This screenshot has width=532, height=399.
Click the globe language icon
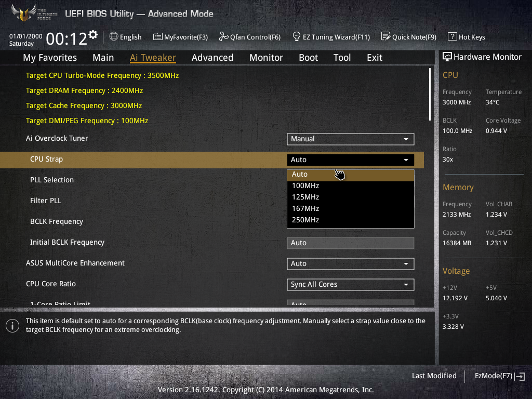114,36
